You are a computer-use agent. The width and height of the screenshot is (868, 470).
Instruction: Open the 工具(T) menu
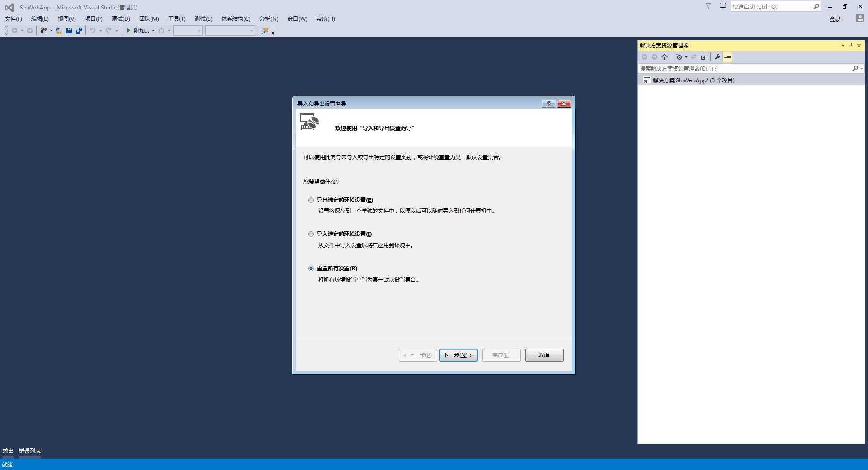point(177,19)
